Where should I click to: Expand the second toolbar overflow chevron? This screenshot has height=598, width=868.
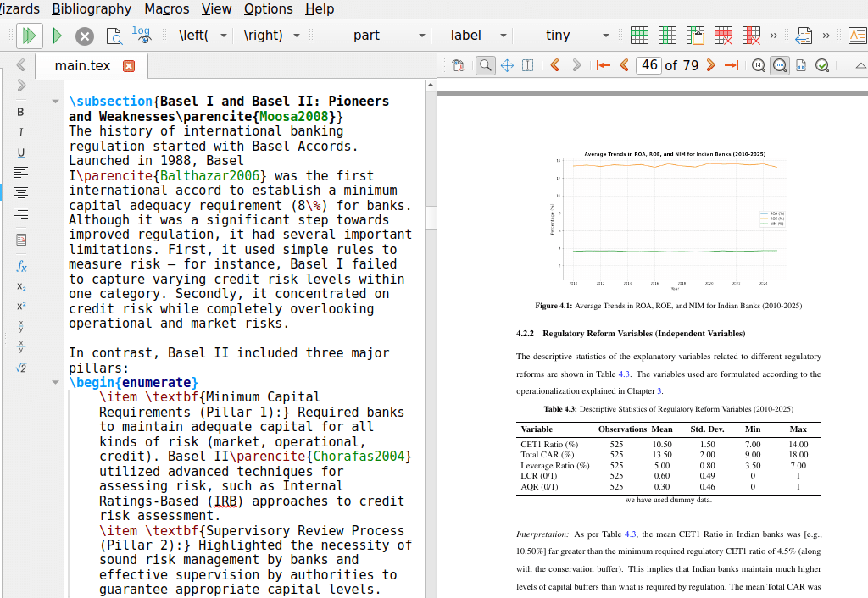coord(826,36)
